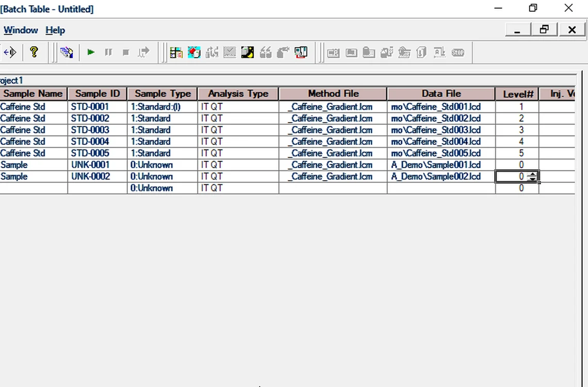Click the cyan and red cube icon
Image resolution: width=588 pixels, height=387 pixels.
click(x=194, y=52)
